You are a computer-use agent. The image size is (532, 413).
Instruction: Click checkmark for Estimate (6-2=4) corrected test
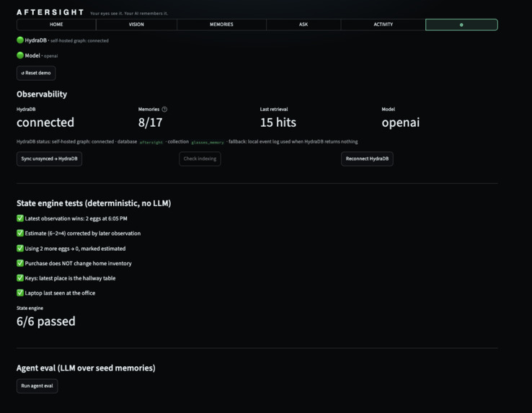(x=20, y=233)
